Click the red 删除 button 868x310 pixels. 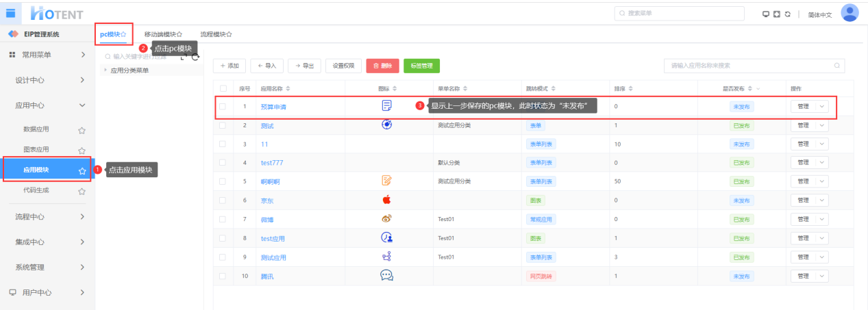coord(382,66)
